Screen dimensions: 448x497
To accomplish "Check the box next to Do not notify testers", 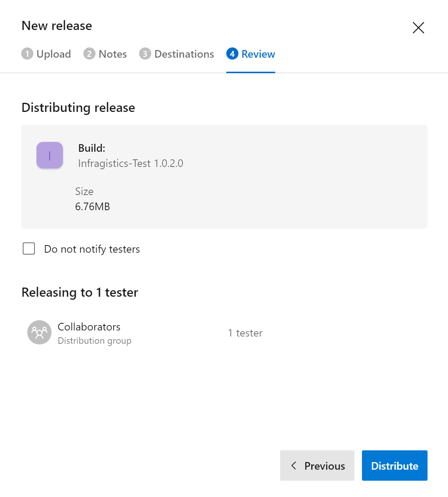I will tap(29, 248).
